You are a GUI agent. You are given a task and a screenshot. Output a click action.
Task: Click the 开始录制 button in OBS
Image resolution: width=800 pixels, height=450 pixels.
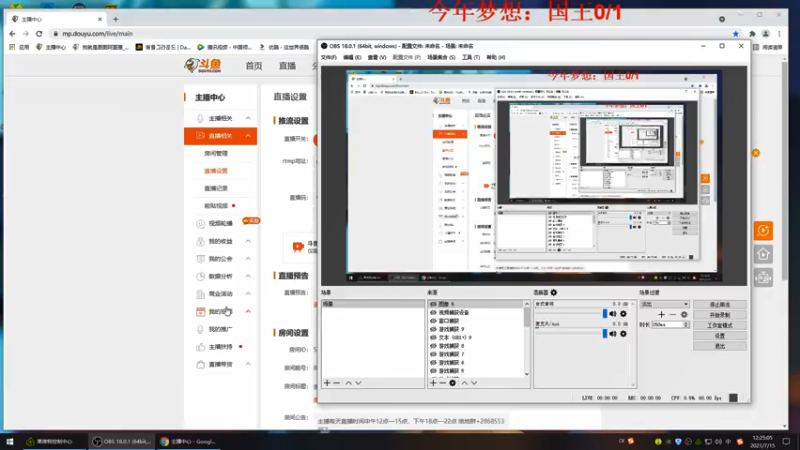(720, 315)
